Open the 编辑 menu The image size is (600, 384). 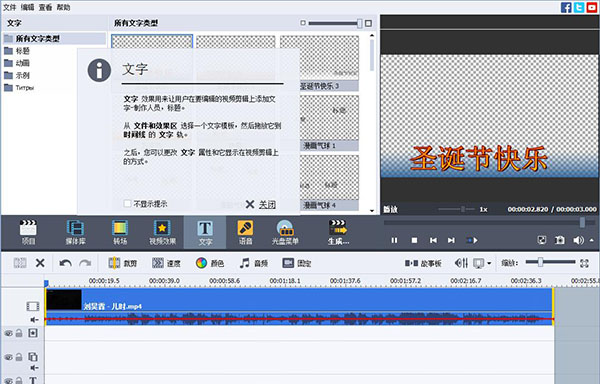click(27, 7)
